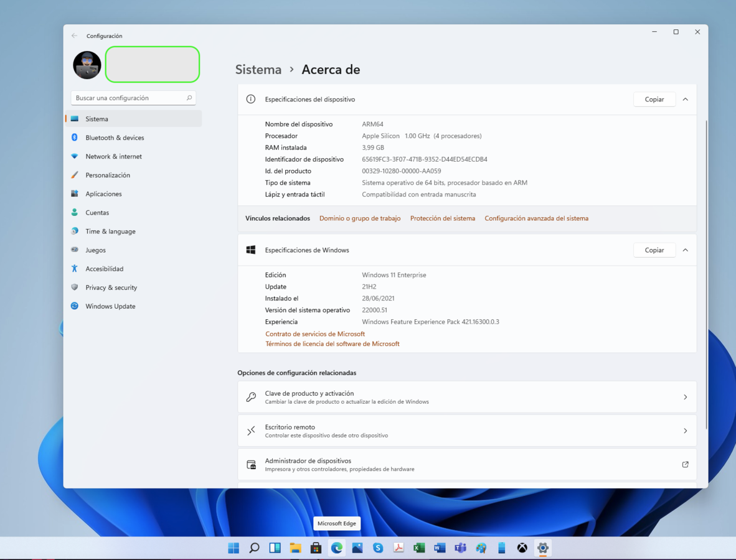The width and height of the screenshot is (736, 560).
Task: Go to Personalización settings
Action: [133, 175]
